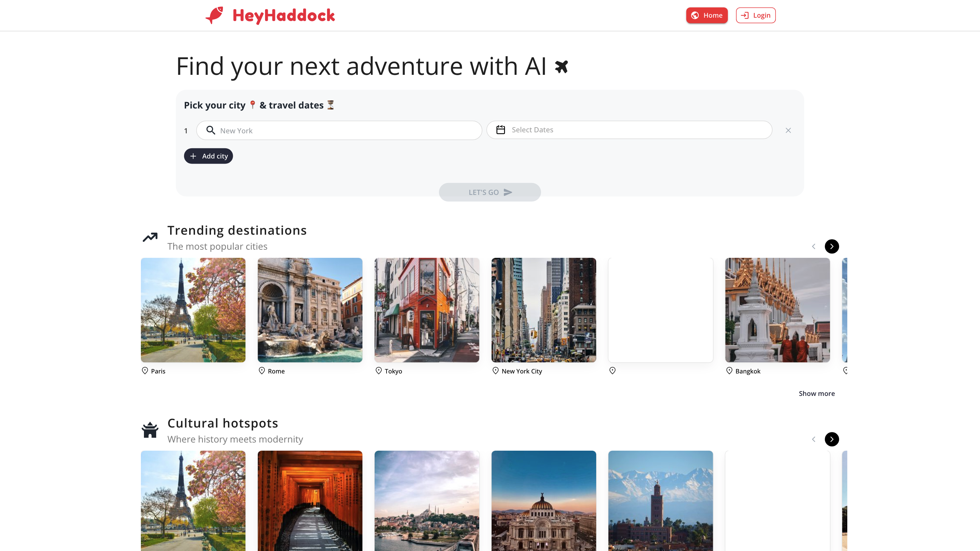Screen dimensions: 980x551
Task: Click the trending arrow icon
Action: click(x=150, y=237)
